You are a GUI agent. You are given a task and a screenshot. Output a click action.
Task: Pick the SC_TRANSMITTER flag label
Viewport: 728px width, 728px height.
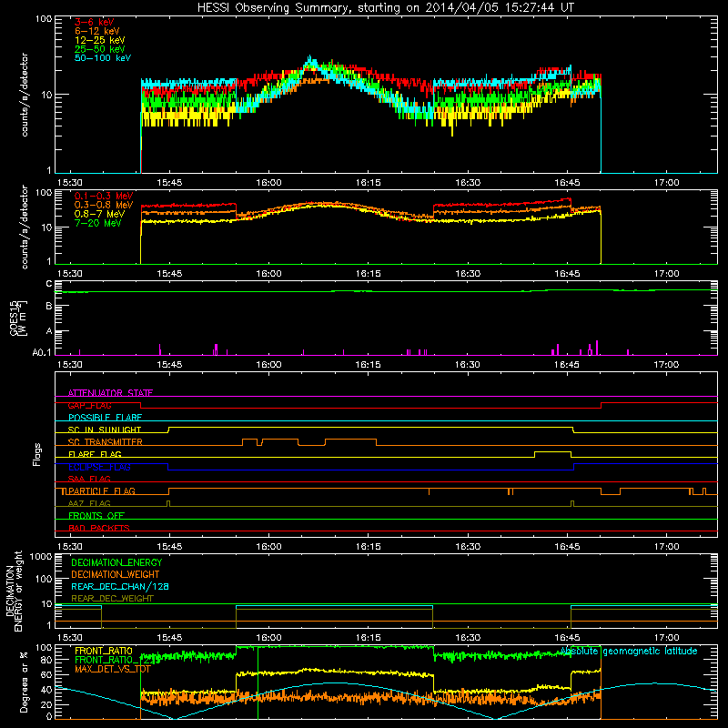[105, 442]
